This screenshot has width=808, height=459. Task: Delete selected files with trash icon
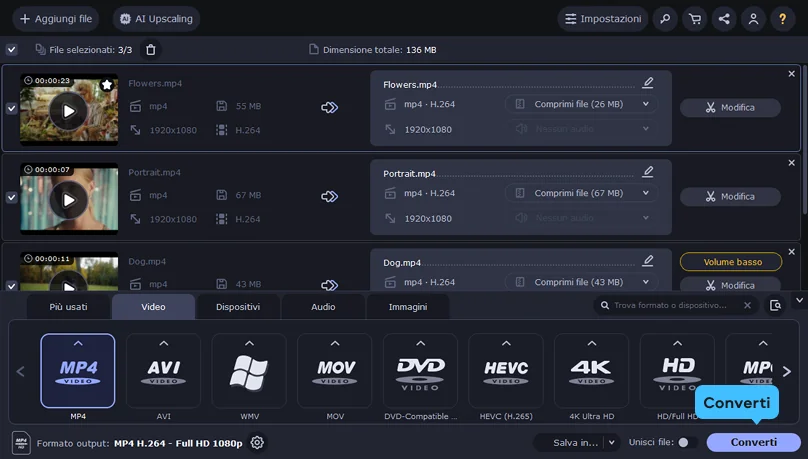(150, 50)
